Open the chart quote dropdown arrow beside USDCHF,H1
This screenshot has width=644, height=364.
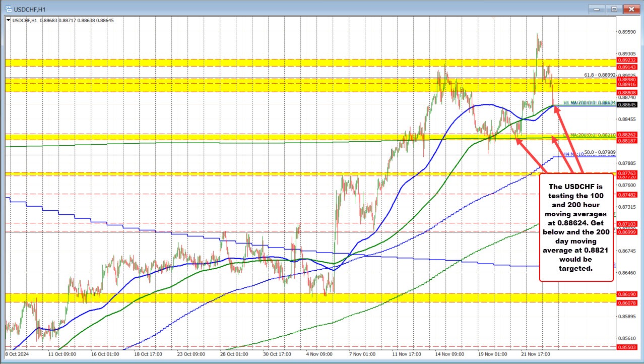(x=9, y=21)
